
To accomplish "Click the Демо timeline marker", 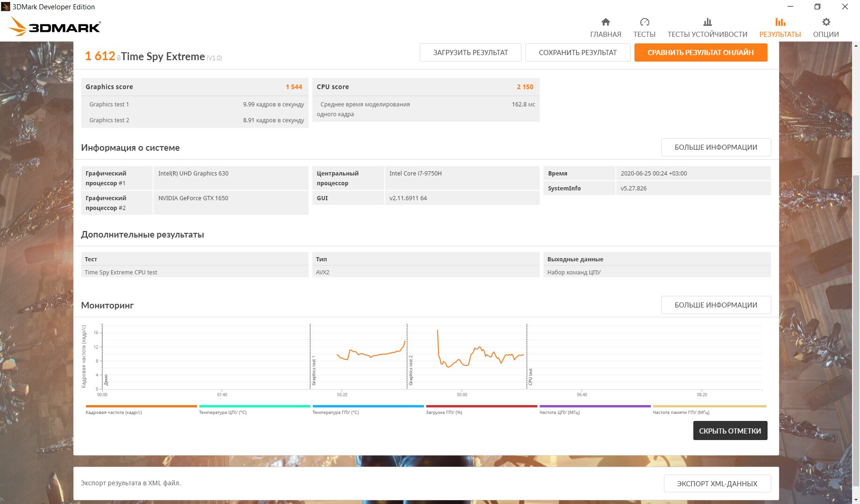I will pos(106,379).
